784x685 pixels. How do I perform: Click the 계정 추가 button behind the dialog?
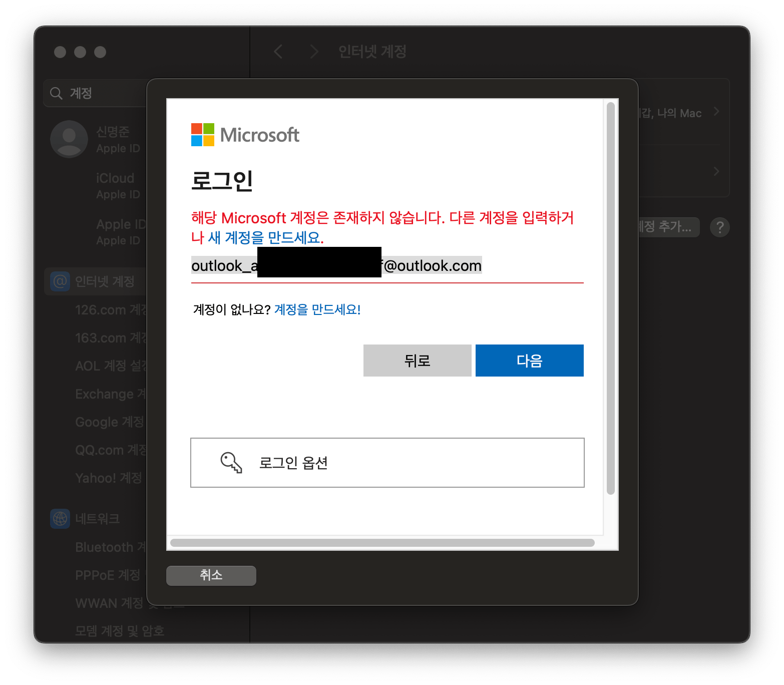[668, 227]
